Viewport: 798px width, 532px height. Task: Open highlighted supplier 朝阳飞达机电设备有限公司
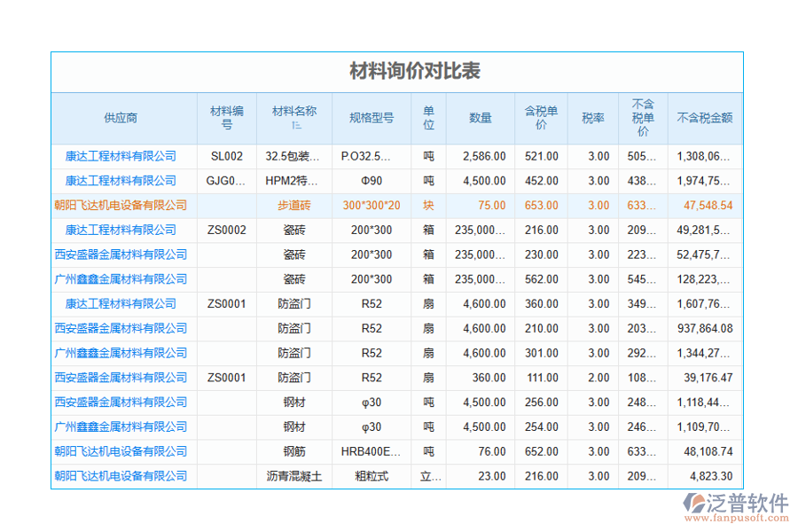(x=123, y=205)
